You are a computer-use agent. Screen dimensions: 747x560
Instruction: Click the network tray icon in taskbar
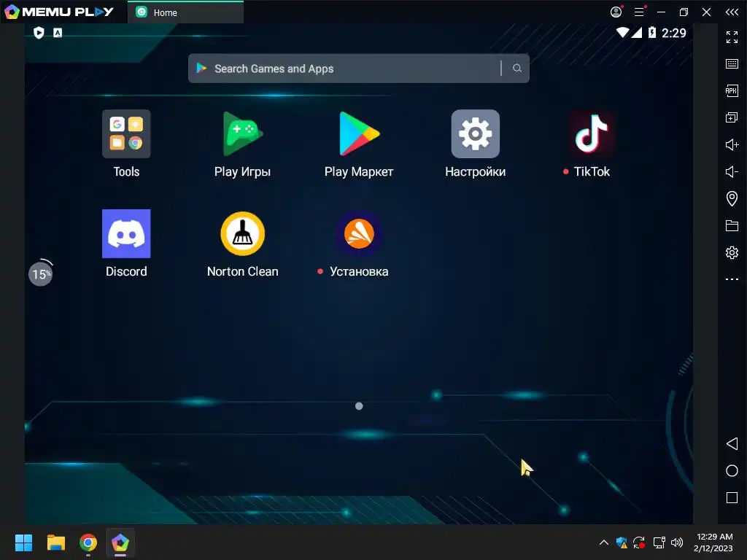pos(659,542)
